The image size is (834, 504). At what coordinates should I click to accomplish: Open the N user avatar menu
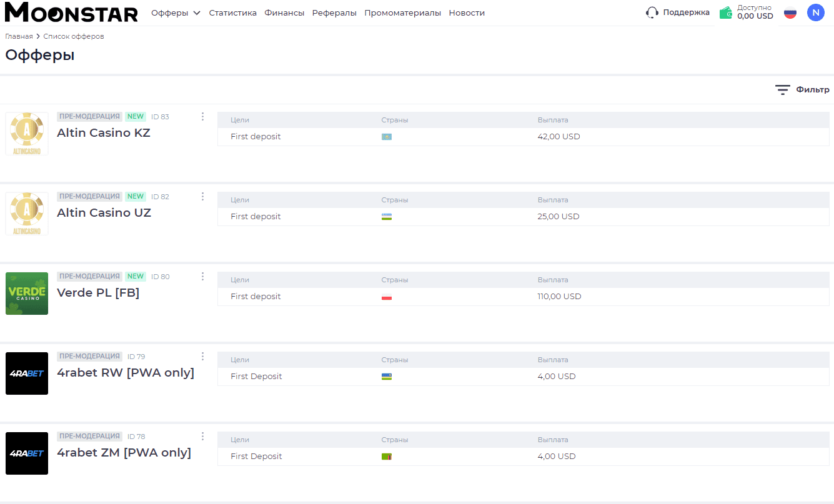pos(816,12)
